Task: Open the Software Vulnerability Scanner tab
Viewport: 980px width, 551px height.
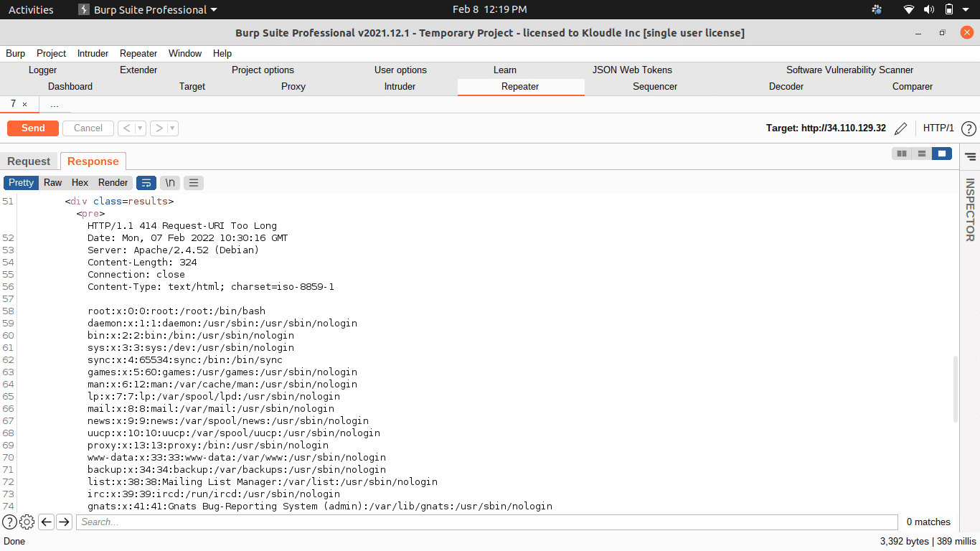Action: pyautogui.click(x=850, y=70)
